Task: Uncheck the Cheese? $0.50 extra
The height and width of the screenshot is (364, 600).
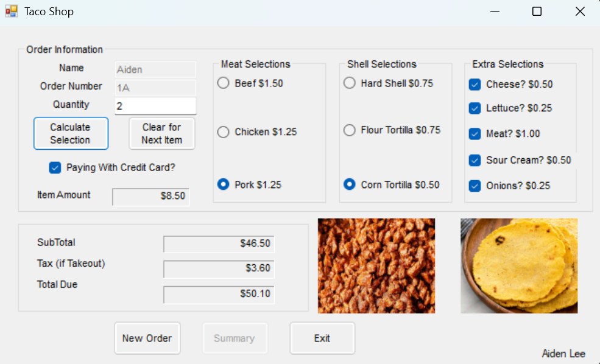Action: point(475,85)
